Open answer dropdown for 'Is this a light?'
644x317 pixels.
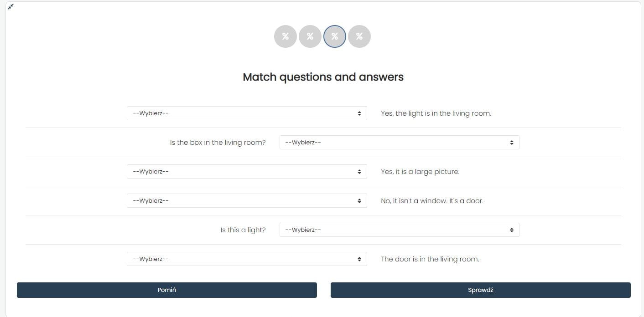(x=399, y=230)
